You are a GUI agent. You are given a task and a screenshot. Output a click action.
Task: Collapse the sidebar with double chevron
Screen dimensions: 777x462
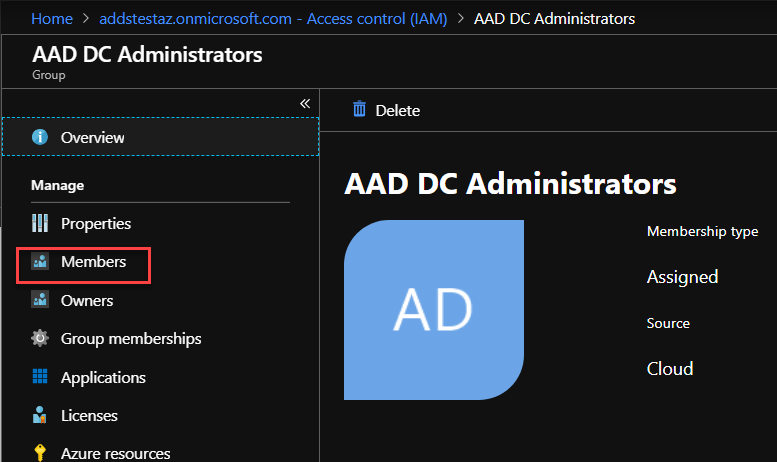[x=305, y=103]
